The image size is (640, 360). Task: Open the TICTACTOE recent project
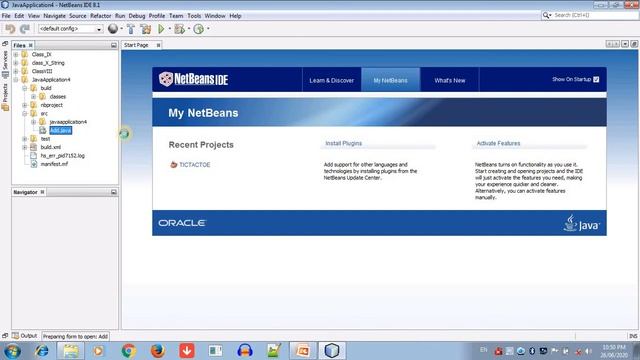pyautogui.click(x=195, y=165)
